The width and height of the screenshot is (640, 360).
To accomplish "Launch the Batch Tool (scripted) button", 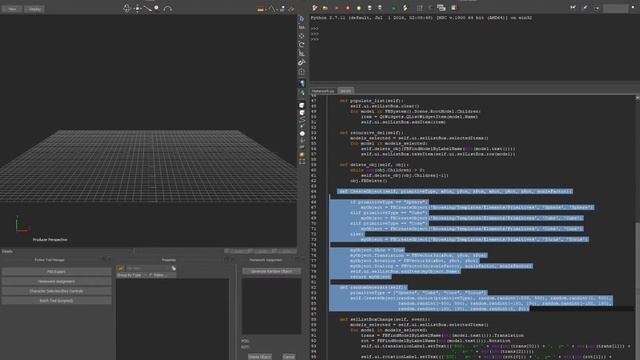I will (x=56, y=301).
